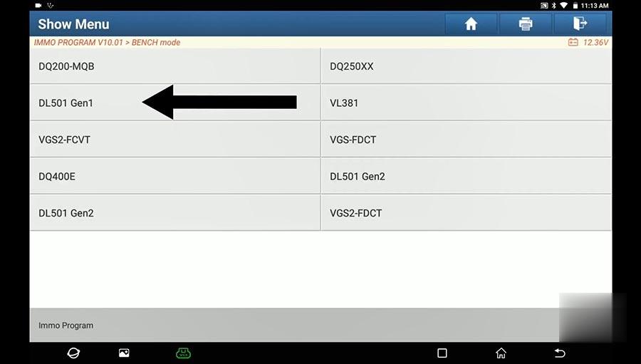The width and height of the screenshot is (641, 364).
Task: Open the VL381 entry
Action: point(466,103)
